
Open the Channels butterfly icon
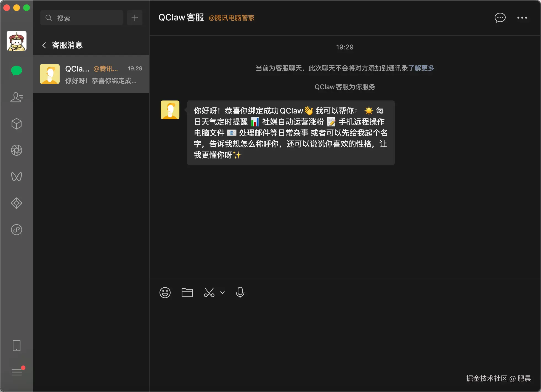pos(16,177)
